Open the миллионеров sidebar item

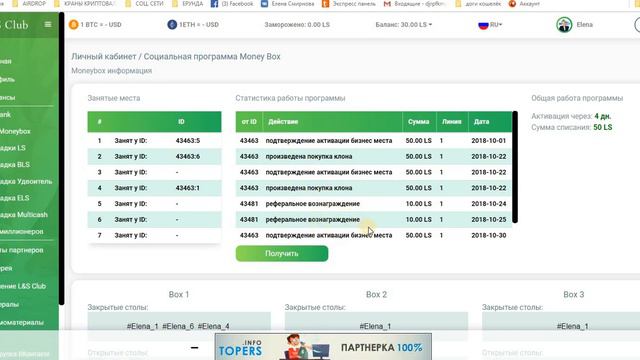coord(22,231)
